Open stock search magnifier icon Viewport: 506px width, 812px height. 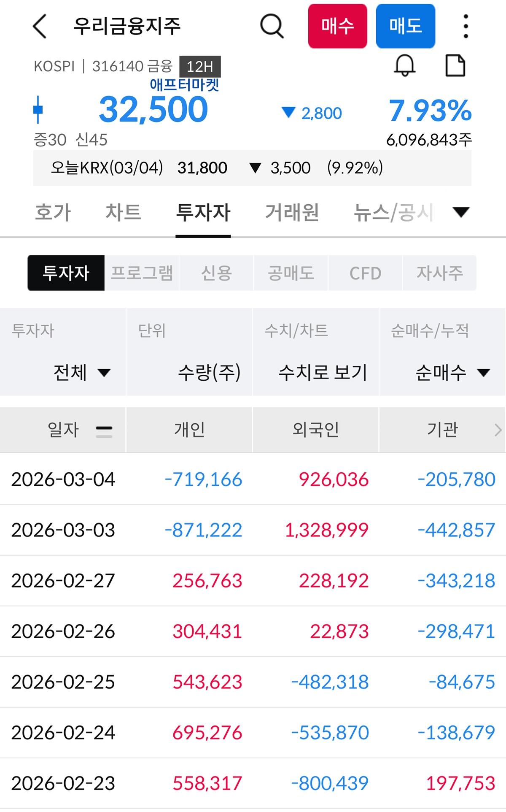coord(272,26)
